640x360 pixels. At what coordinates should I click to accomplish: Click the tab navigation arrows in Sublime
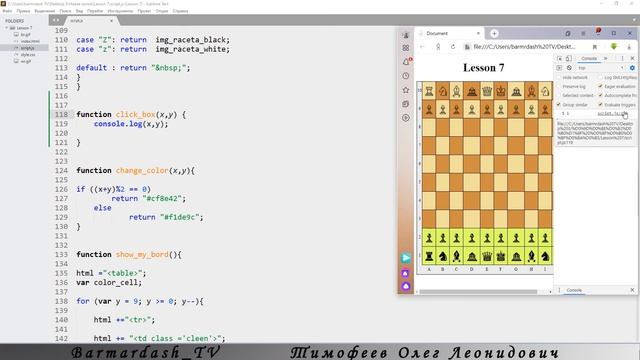(56, 20)
